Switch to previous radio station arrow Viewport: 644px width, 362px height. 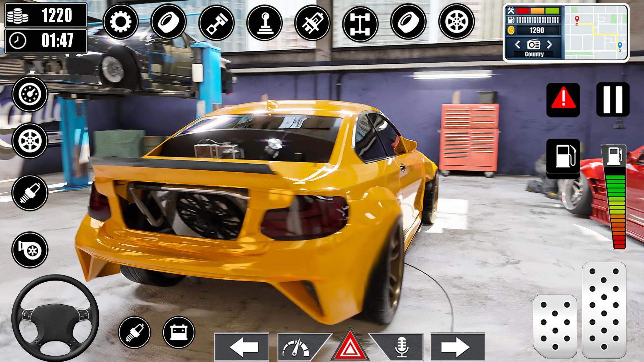[x=517, y=44]
